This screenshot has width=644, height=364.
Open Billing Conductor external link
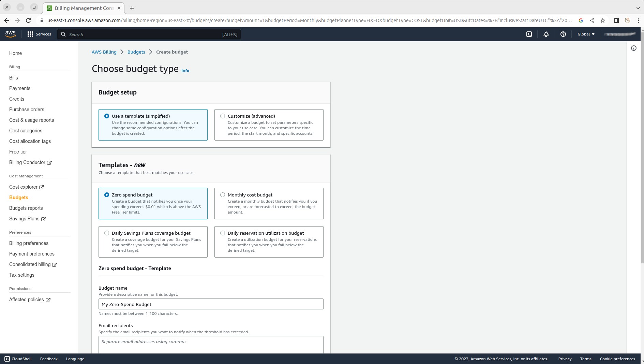point(30,162)
